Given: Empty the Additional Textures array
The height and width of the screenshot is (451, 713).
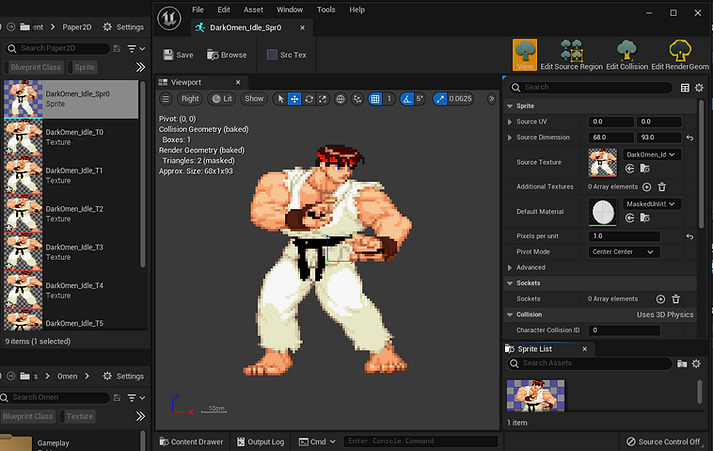Looking at the screenshot, I should click(x=662, y=187).
